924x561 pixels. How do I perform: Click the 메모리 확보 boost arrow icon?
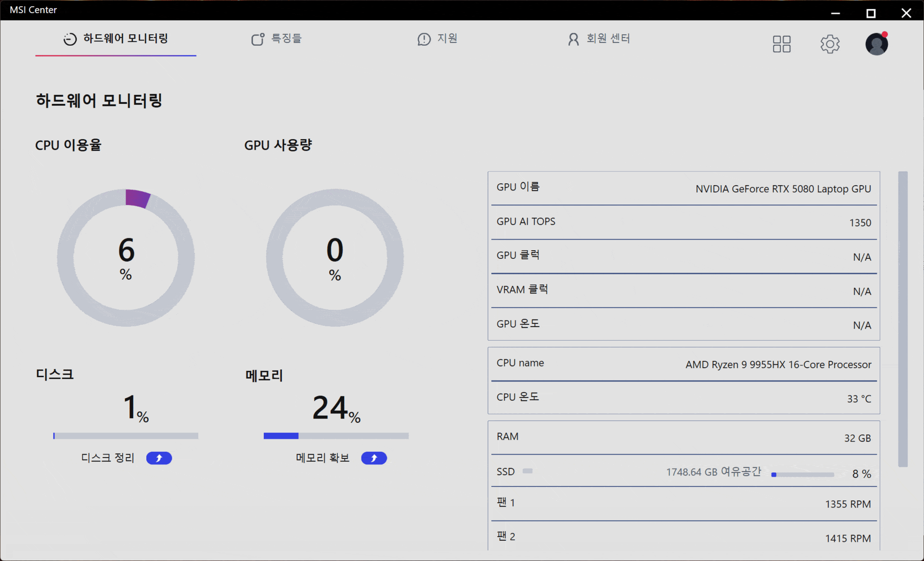click(x=374, y=458)
